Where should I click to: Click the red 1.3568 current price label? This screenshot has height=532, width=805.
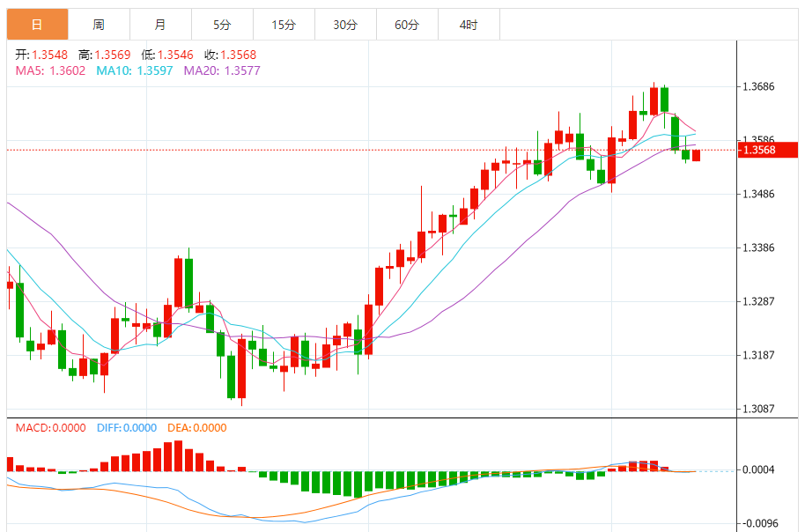767,150
